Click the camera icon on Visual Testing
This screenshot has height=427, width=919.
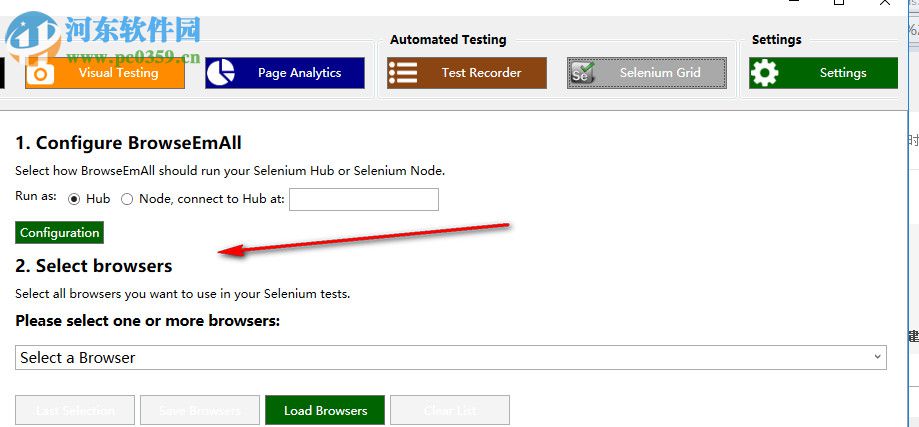(41, 74)
